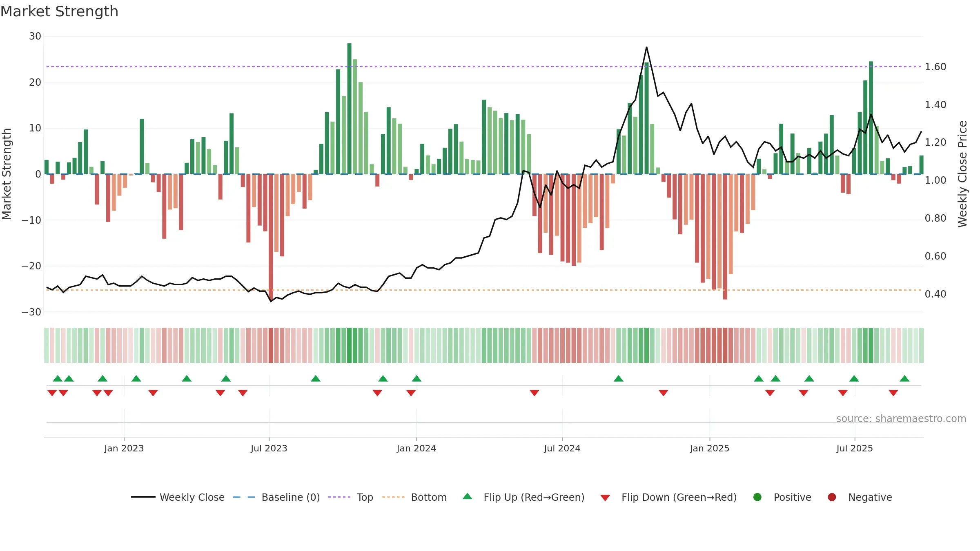
Task: Click the green Flip Up legend triangle
Action: click(x=468, y=496)
